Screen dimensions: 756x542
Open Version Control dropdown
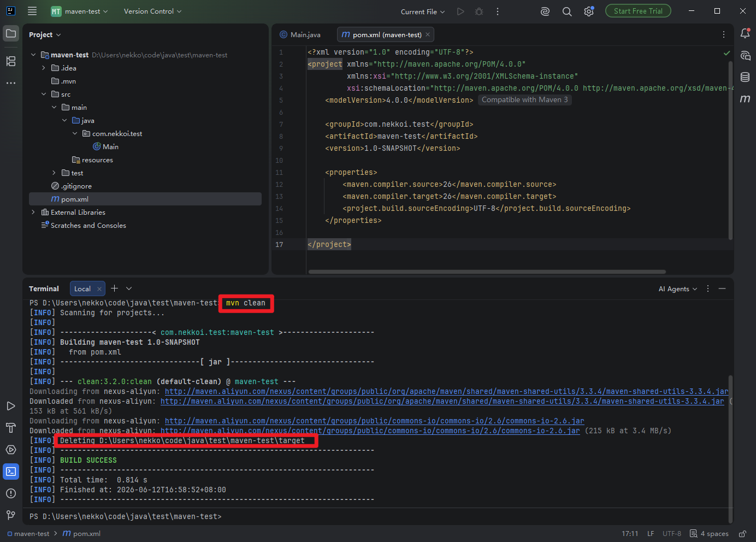(152, 11)
